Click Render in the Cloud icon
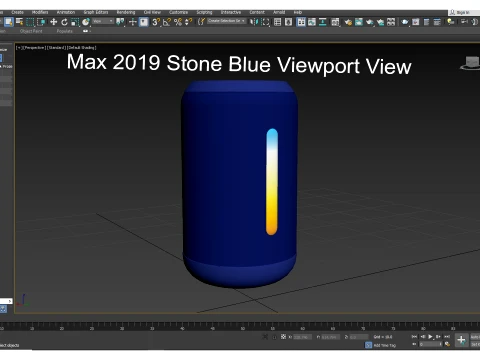 click(380, 22)
